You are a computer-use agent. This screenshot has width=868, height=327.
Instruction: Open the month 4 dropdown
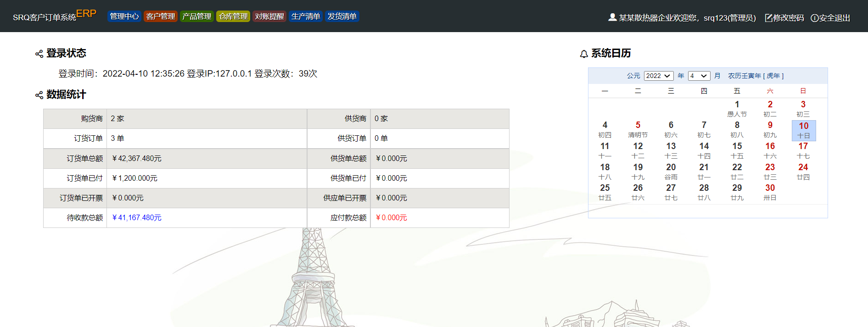pyautogui.click(x=699, y=76)
